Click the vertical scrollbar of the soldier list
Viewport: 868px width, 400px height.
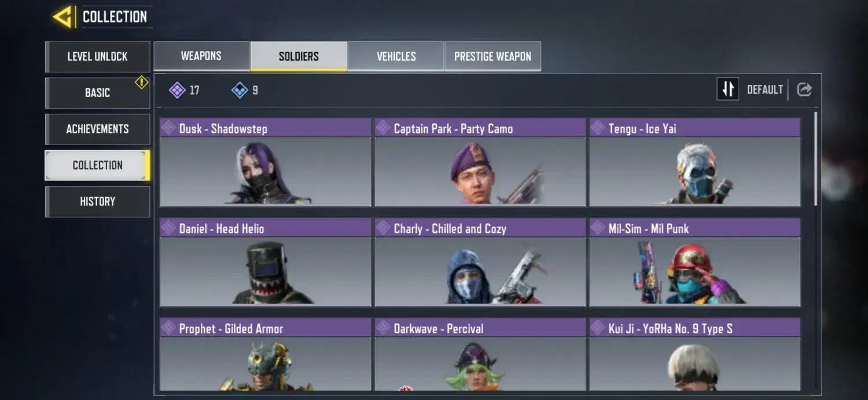tap(816, 158)
